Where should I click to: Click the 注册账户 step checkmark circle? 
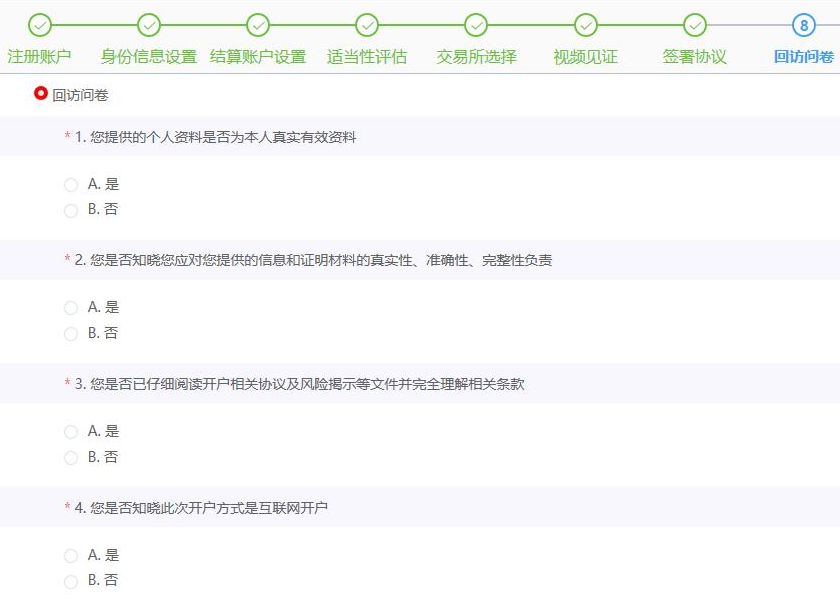point(40,25)
